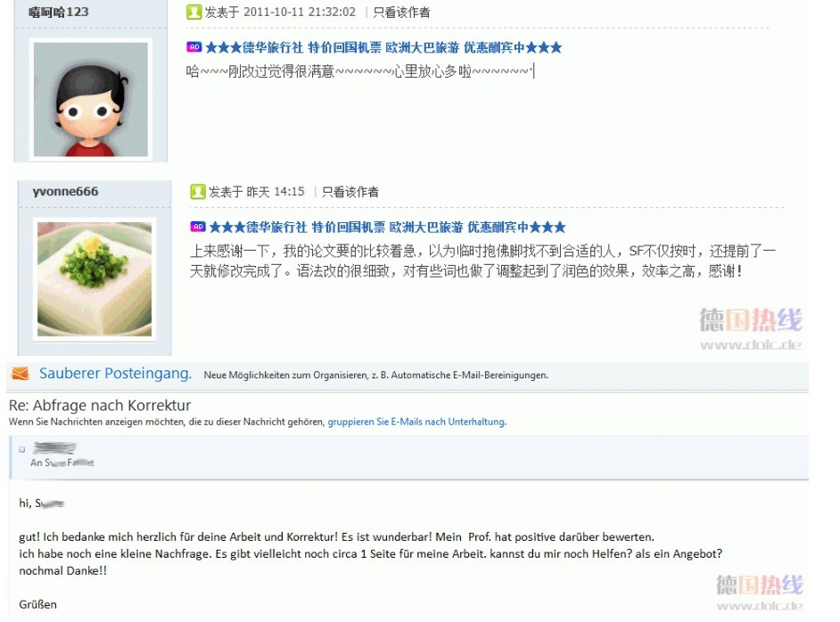
Task: Filter yvonne666's posts with 只看该作者
Action: tap(350, 192)
